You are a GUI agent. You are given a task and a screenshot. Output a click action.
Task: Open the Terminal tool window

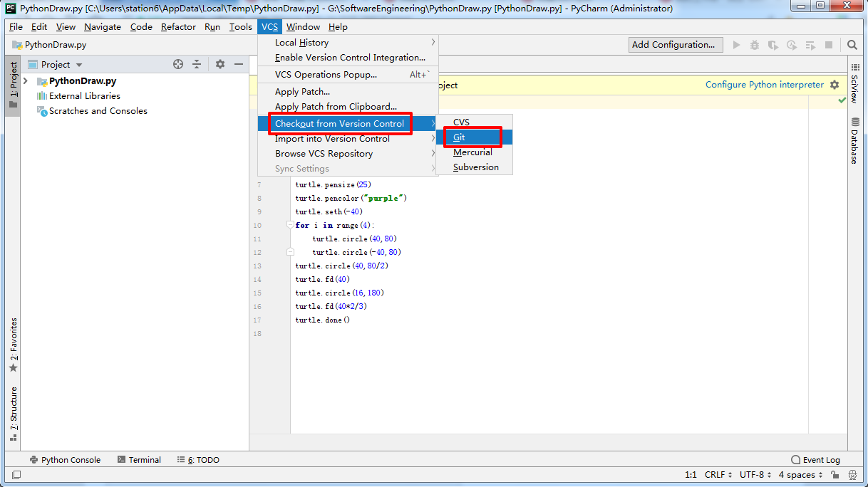139,460
